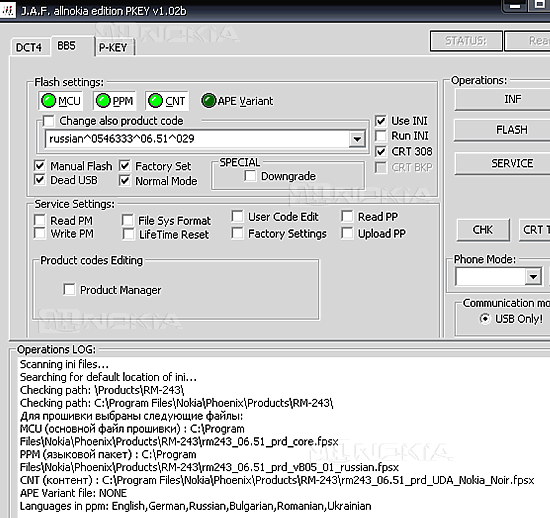Click log line 'Searching for default location of ini...'
This screenshot has height=518, width=550.
click(108, 377)
